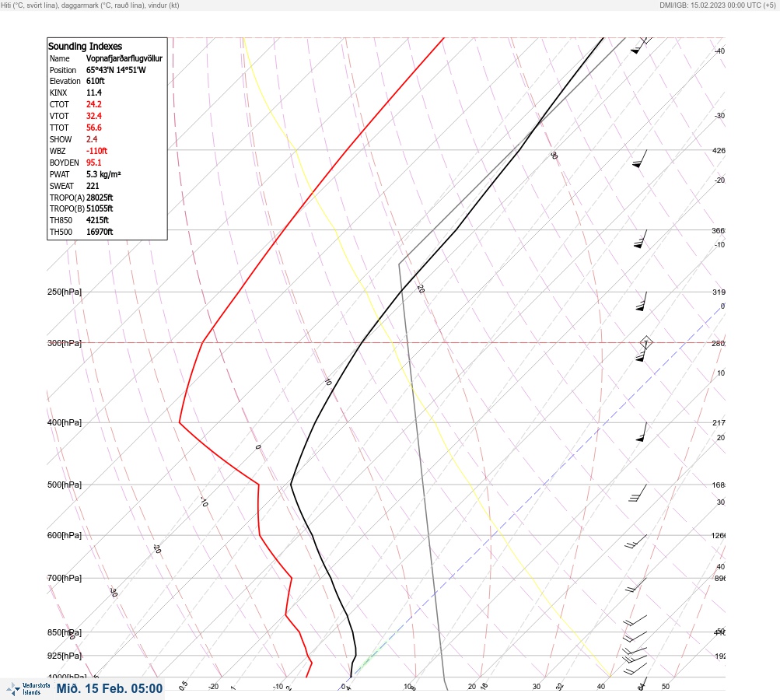This screenshot has width=780, height=700.
Task: Click the WBZ value -110ft
Action: (96, 151)
